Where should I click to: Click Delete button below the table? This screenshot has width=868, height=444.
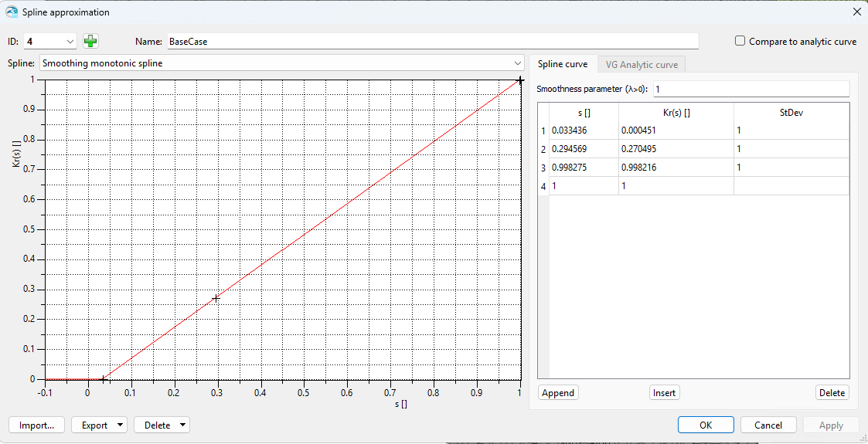[x=832, y=392]
